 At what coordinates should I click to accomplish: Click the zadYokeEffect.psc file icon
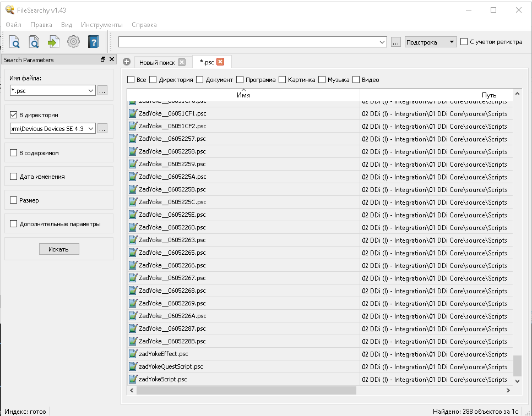point(132,354)
